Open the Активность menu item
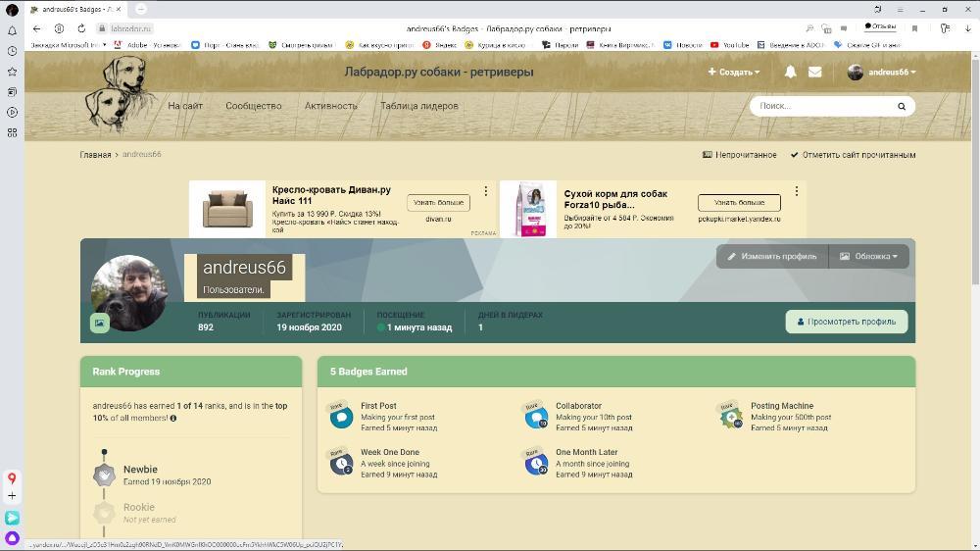The image size is (980, 551). [x=330, y=106]
